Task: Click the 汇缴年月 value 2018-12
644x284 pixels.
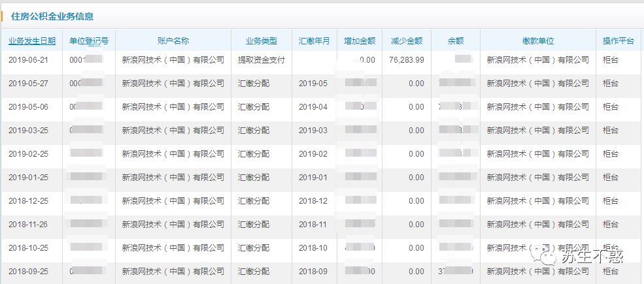Action: [x=313, y=201]
